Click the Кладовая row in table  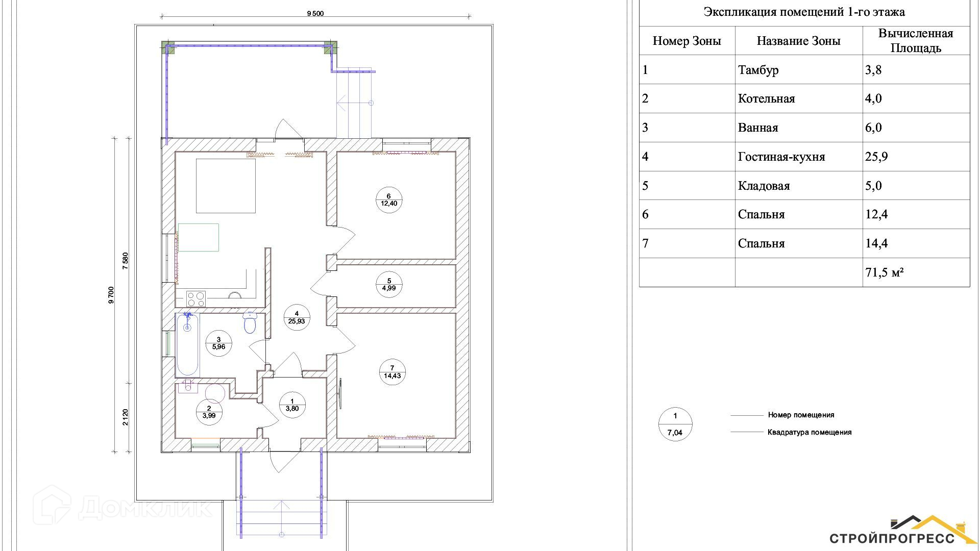pos(764,186)
